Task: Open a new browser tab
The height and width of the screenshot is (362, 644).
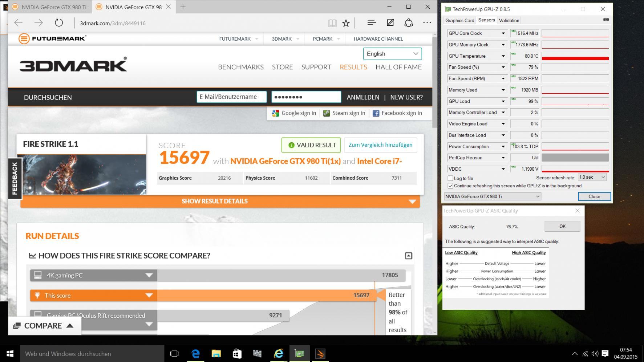Action: pyautogui.click(x=183, y=7)
